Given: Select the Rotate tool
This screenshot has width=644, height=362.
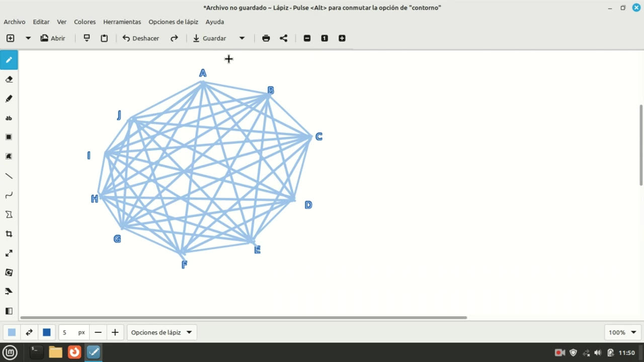Looking at the screenshot, I should pos(9,273).
